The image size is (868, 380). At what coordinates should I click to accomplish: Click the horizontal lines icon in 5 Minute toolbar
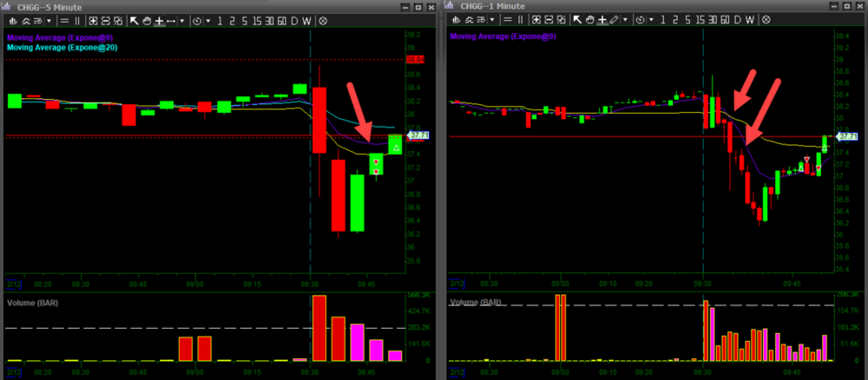tap(64, 19)
